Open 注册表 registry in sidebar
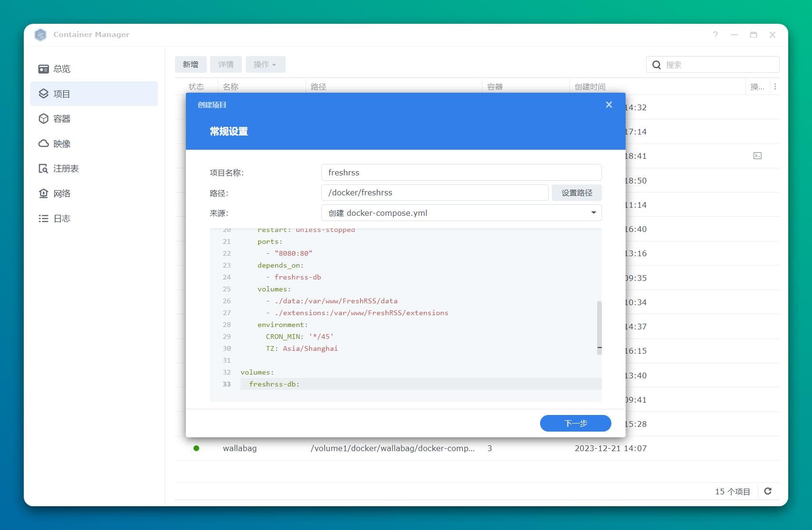 (x=94, y=169)
